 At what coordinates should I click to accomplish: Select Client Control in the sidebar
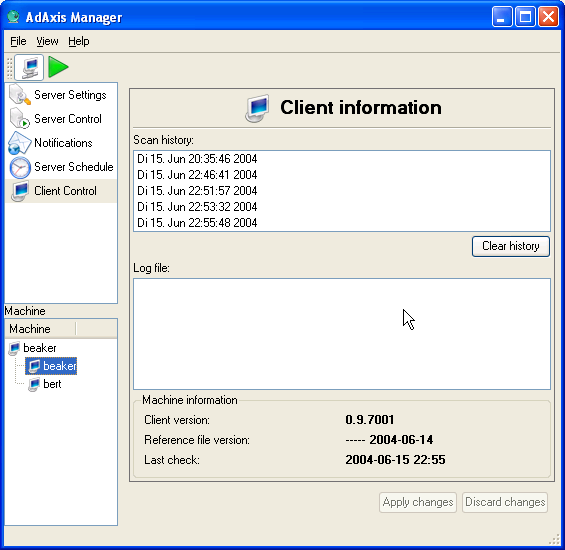coord(61,191)
